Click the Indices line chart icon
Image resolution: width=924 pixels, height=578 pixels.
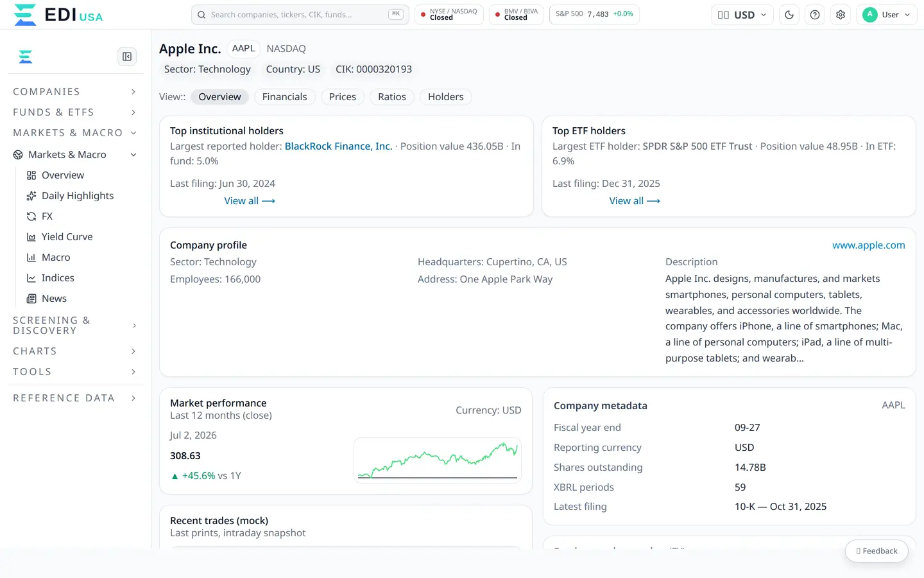(31, 278)
